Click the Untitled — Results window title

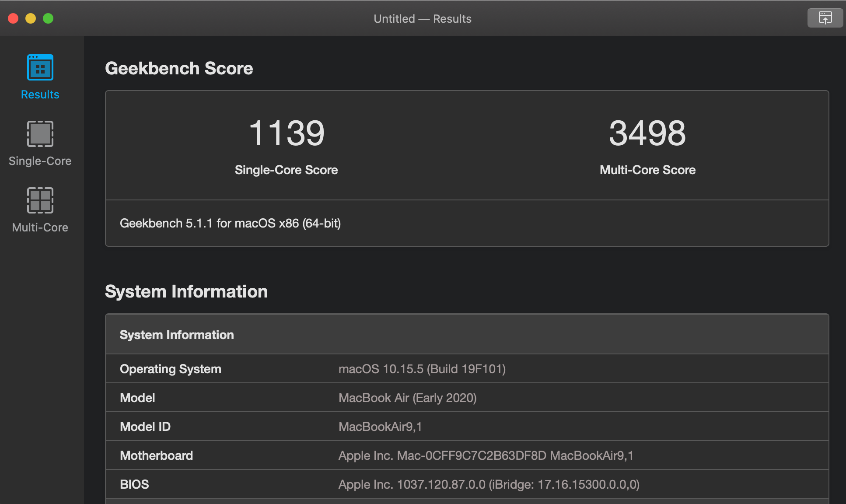(x=423, y=19)
